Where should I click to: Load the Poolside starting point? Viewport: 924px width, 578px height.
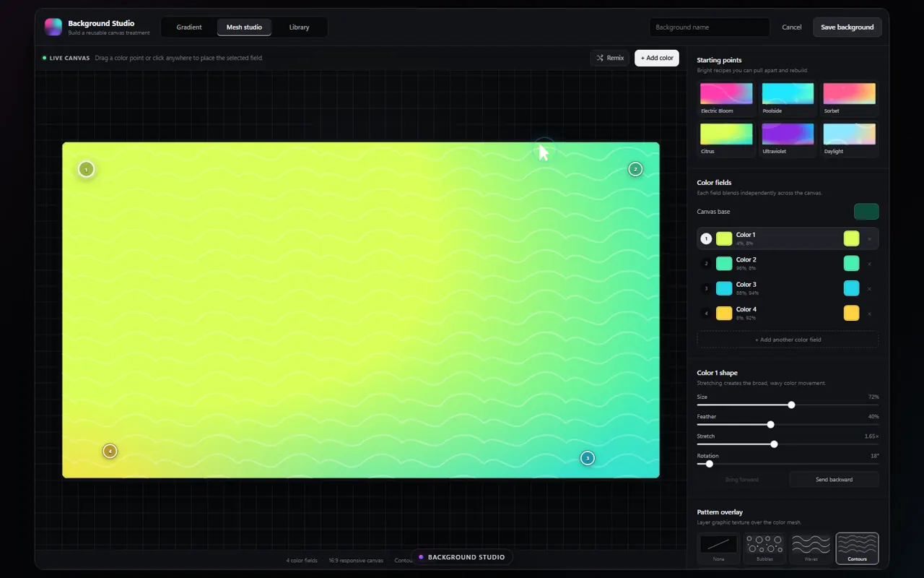click(x=788, y=98)
